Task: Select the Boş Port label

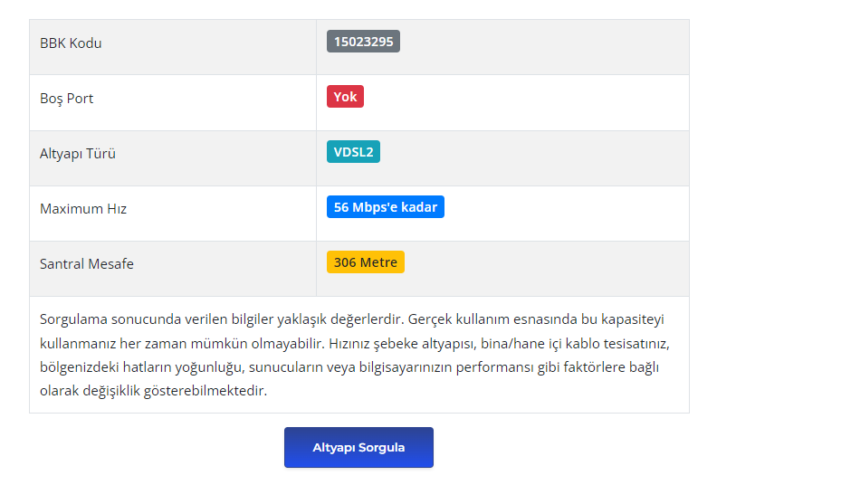Action: [66, 99]
